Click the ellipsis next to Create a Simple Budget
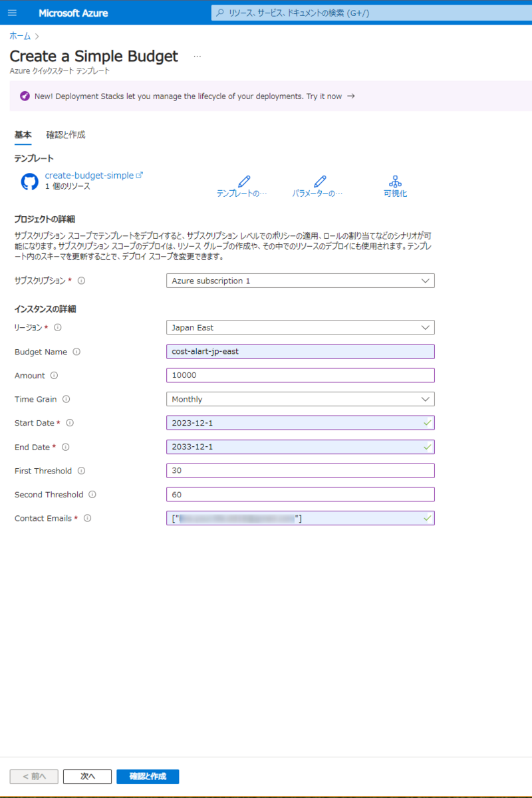Image resolution: width=532 pixels, height=798 pixels. [x=197, y=57]
